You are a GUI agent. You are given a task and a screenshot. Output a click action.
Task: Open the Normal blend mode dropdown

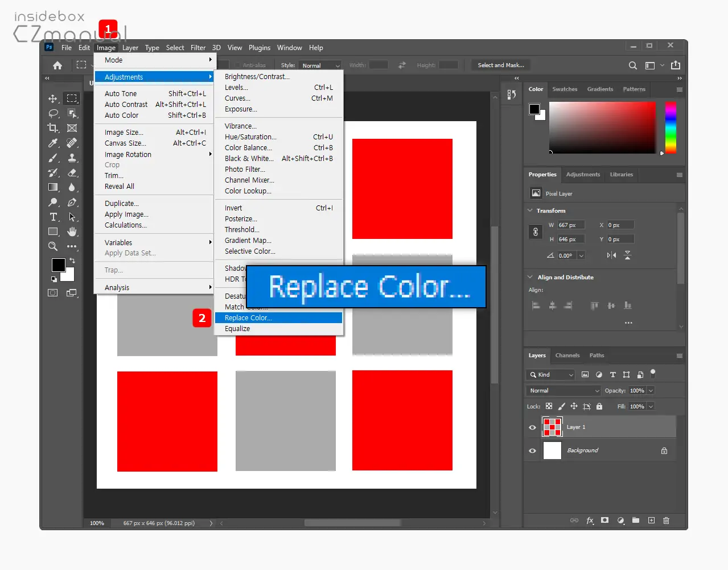pos(564,391)
